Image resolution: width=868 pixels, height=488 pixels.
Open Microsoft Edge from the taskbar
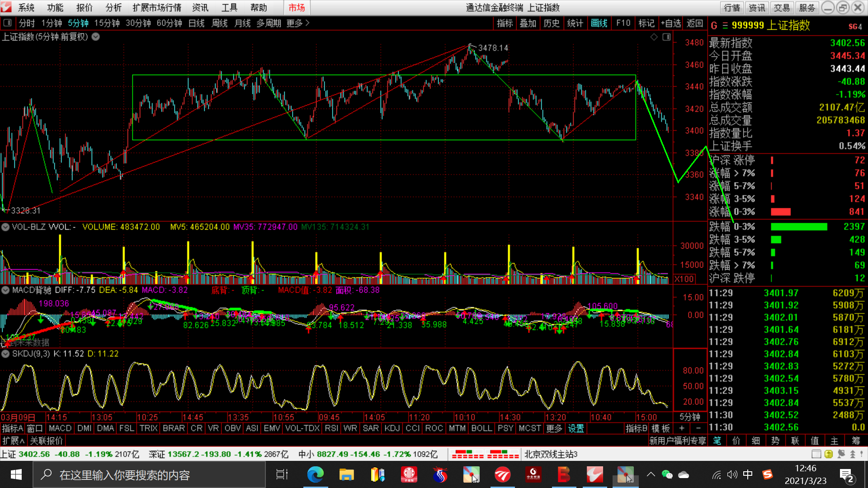click(315, 475)
